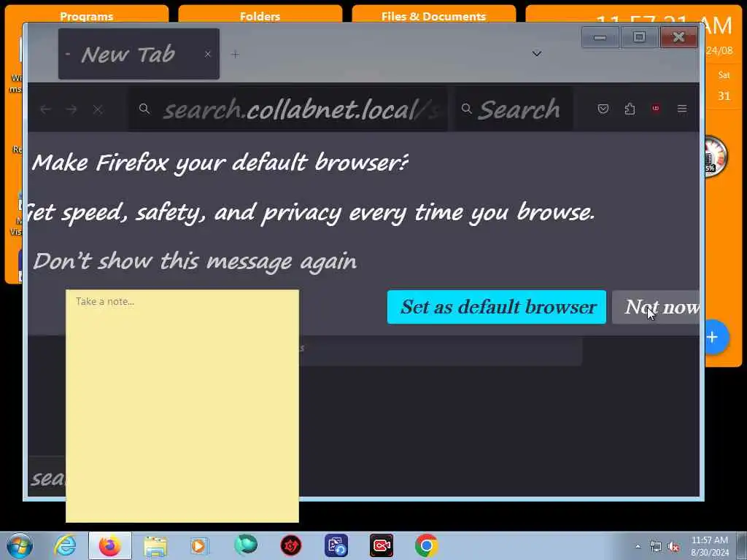Open the blue photo-restore taskbar app
This screenshot has width=747, height=560.
[336, 545]
